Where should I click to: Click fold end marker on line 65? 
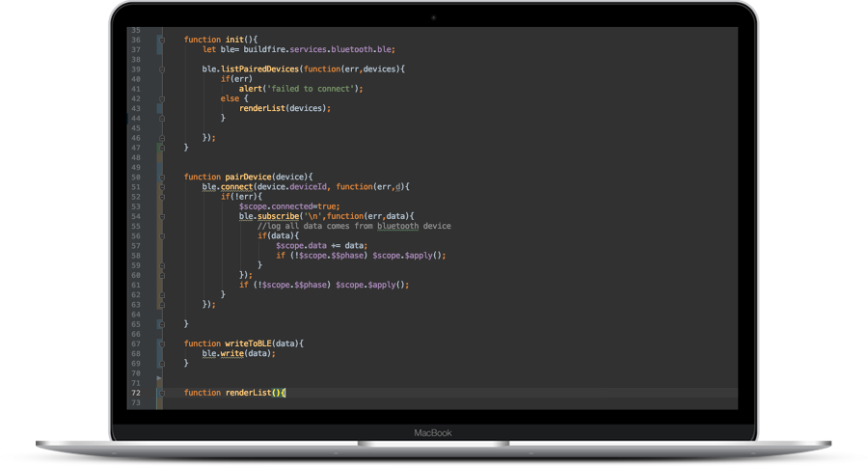point(162,324)
